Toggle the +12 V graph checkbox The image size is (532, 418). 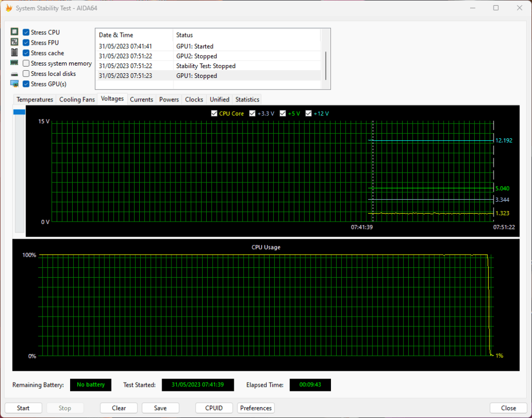coord(309,113)
